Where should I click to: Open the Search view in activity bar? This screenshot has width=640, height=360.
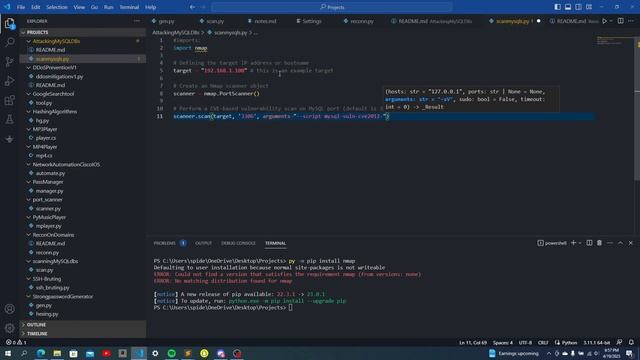(9, 42)
